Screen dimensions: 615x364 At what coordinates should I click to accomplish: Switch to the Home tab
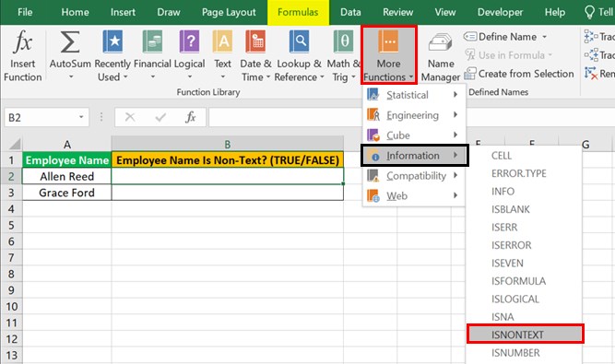click(75, 12)
